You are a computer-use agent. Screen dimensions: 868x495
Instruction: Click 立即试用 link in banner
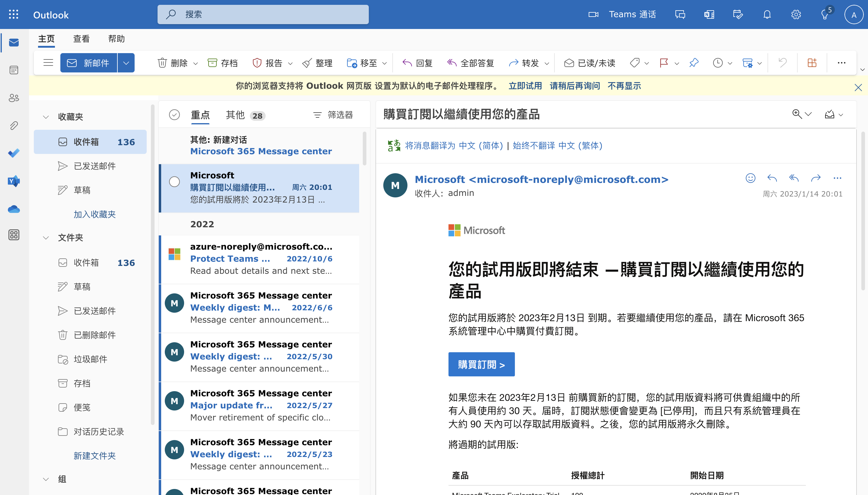(x=525, y=86)
